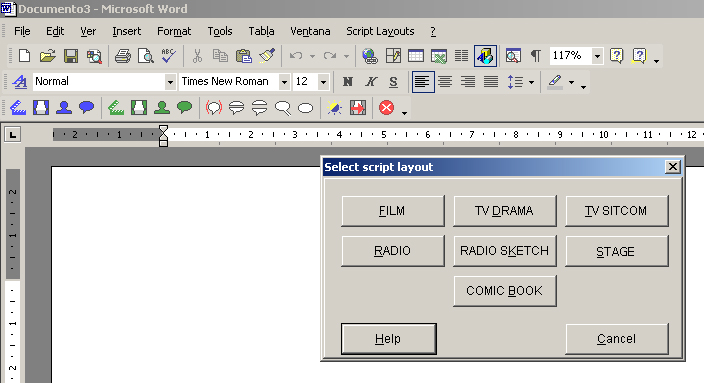704x383 pixels.
Task: Align text left
Action: pos(423,82)
